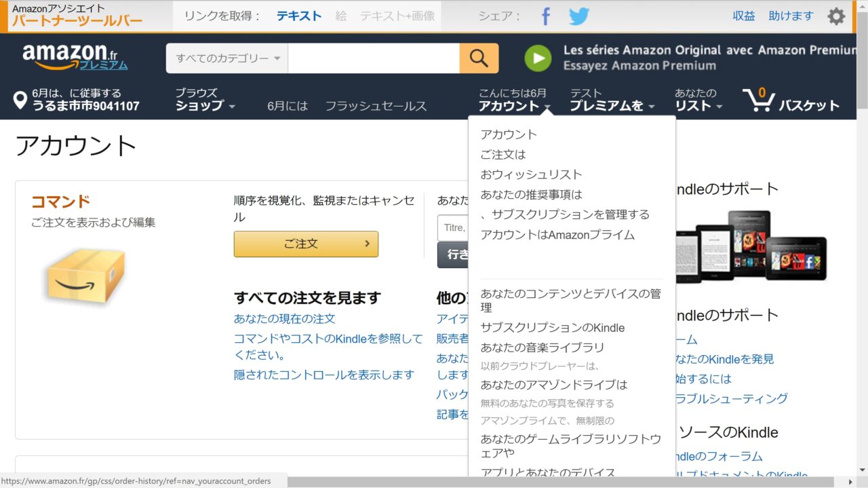Click into the main search field
The width and height of the screenshot is (868, 488).
click(x=373, y=58)
